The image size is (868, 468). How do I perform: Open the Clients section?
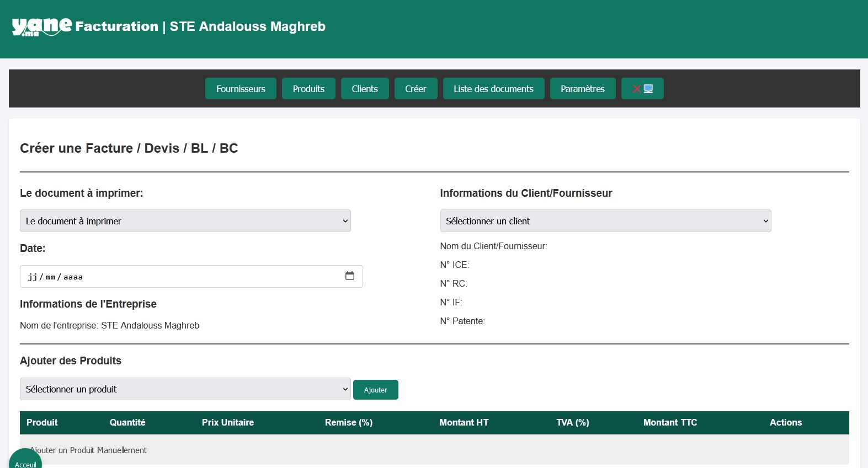point(365,89)
